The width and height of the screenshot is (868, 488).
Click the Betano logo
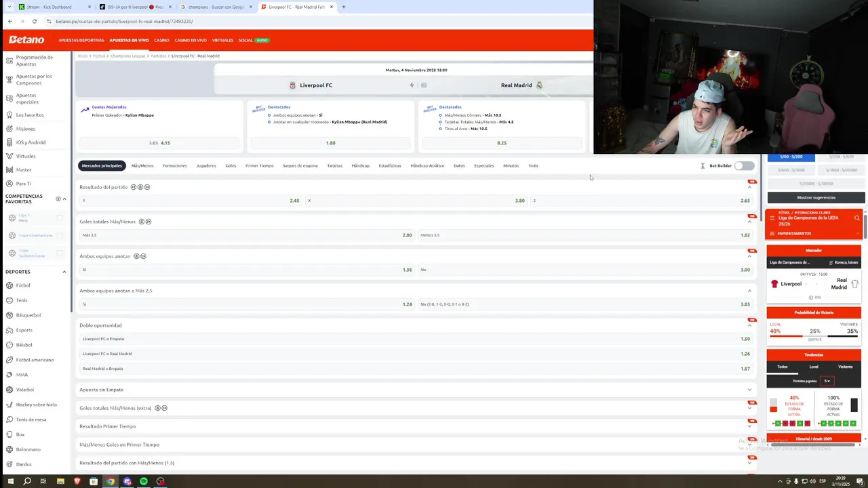pos(26,40)
